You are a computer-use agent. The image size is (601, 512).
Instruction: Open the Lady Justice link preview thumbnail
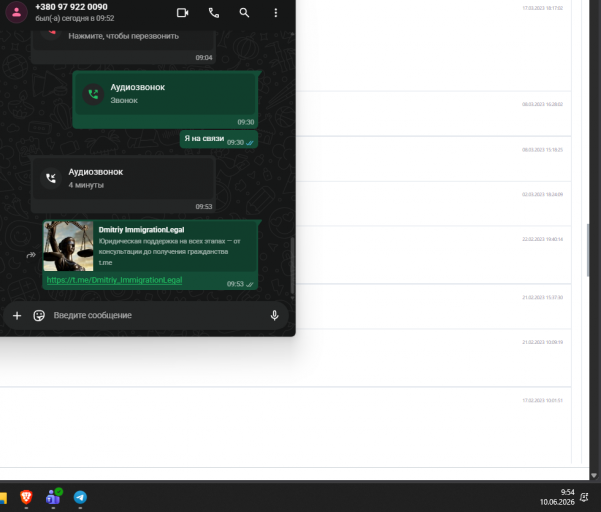tap(68, 246)
